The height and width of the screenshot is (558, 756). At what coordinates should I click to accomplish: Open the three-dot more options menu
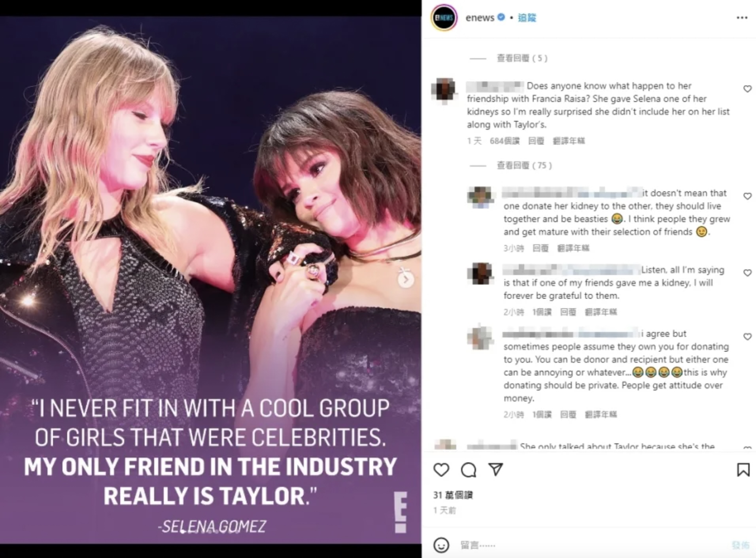(x=742, y=18)
